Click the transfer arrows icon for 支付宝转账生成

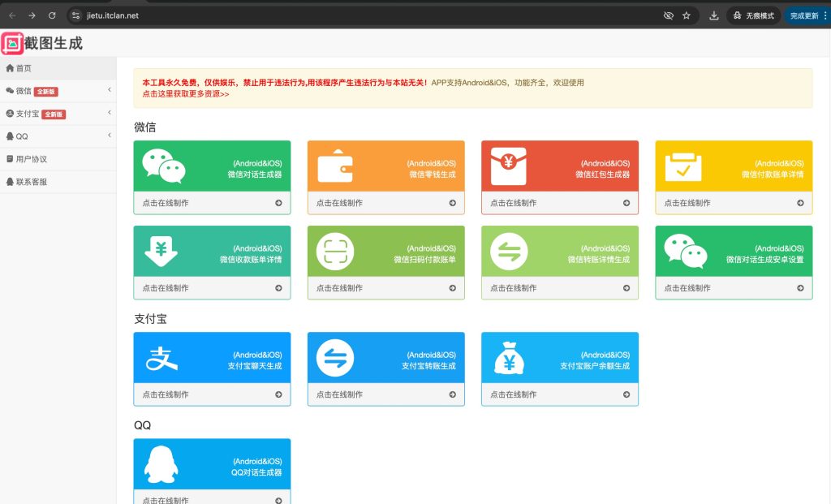[x=335, y=358]
